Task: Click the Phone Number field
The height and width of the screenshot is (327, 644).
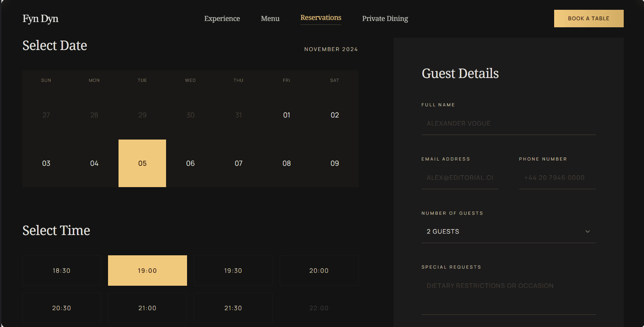Action: click(557, 177)
